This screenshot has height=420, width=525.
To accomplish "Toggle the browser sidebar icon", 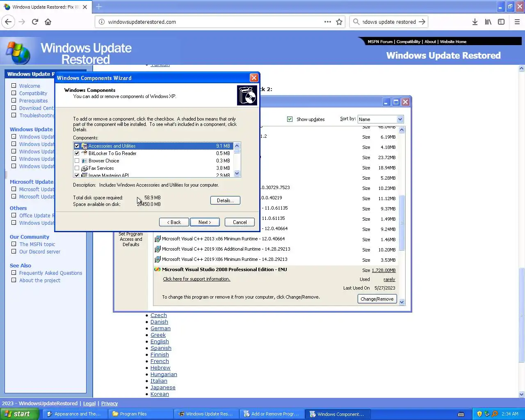I will tap(501, 22).
